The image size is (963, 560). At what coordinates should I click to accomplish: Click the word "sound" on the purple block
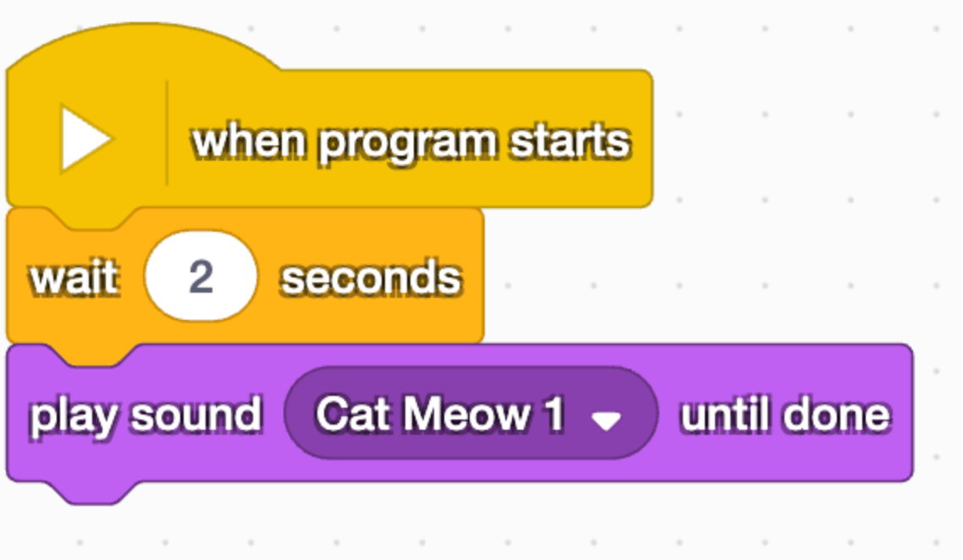click(x=196, y=415)
